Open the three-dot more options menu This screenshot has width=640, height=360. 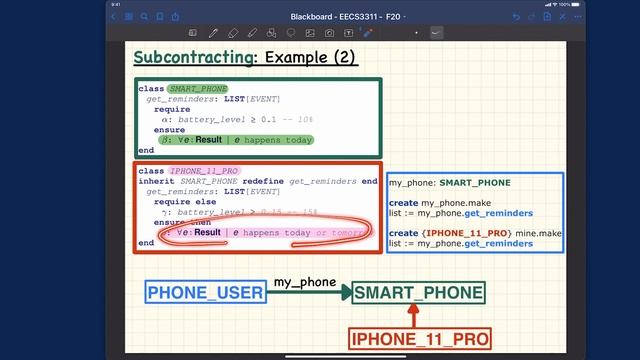click(578, 17)
